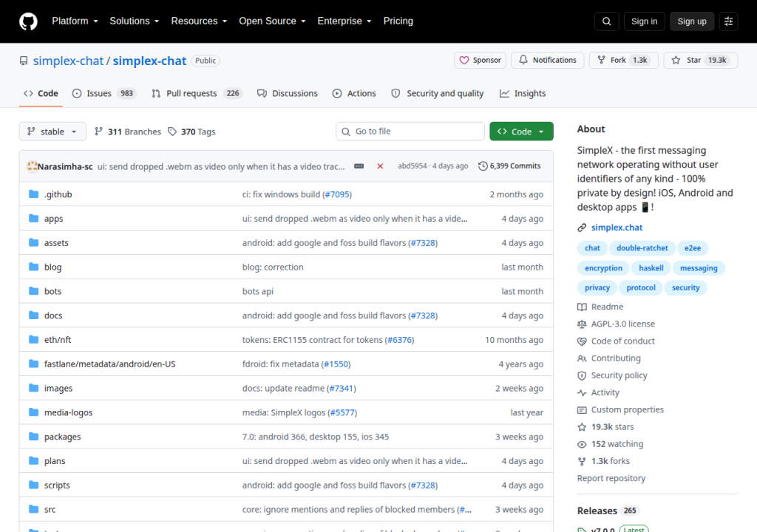Open the blog folder
Image resolution: width=757 pixels, height=532 pixels.
pyautogui.click(x=52, y=267)
